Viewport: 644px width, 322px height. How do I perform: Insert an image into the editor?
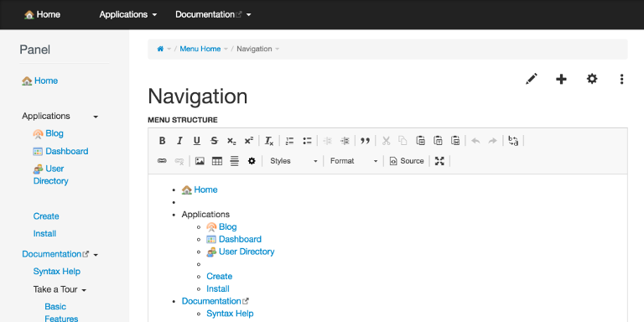(200, 161)
